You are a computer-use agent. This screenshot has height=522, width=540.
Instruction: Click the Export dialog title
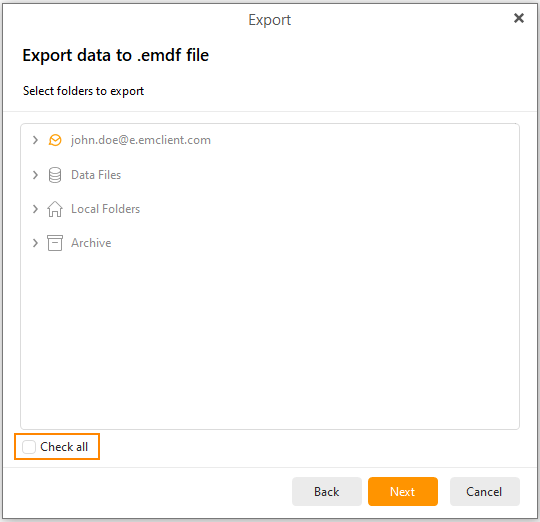tap(270, 20)
